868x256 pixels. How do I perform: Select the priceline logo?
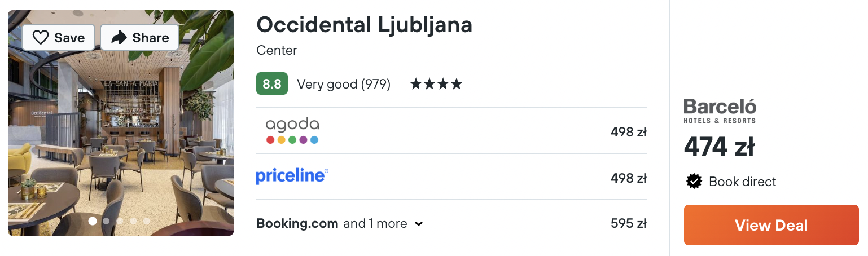pyautogui.click(x=292, y=176)
